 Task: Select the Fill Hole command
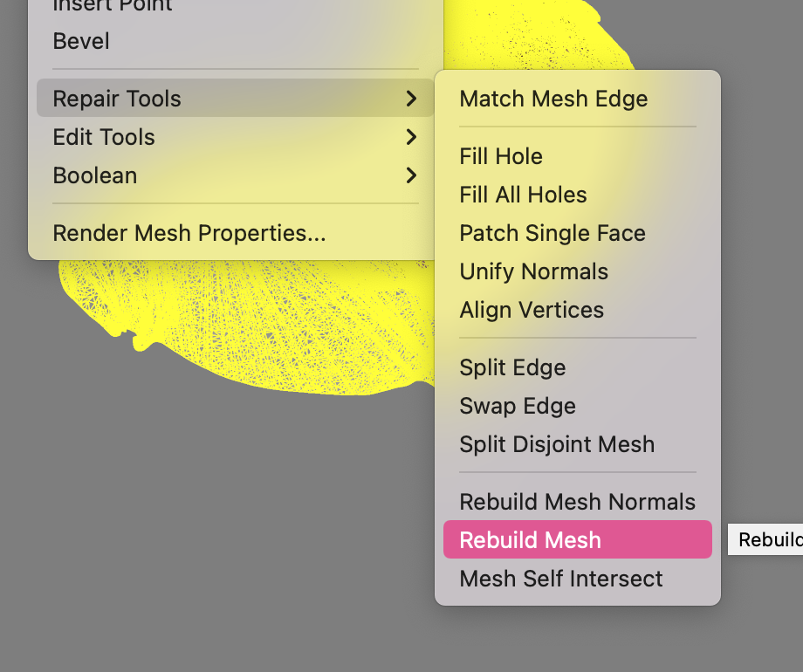pyautogui.click(x=501, y=156)
